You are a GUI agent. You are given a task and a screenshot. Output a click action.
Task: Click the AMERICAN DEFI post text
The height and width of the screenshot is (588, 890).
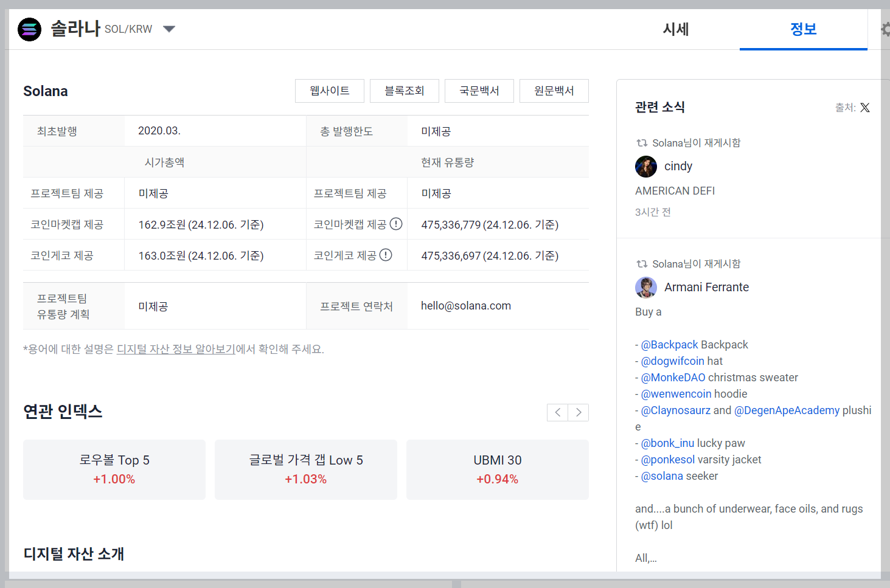[x=675, y=191]
